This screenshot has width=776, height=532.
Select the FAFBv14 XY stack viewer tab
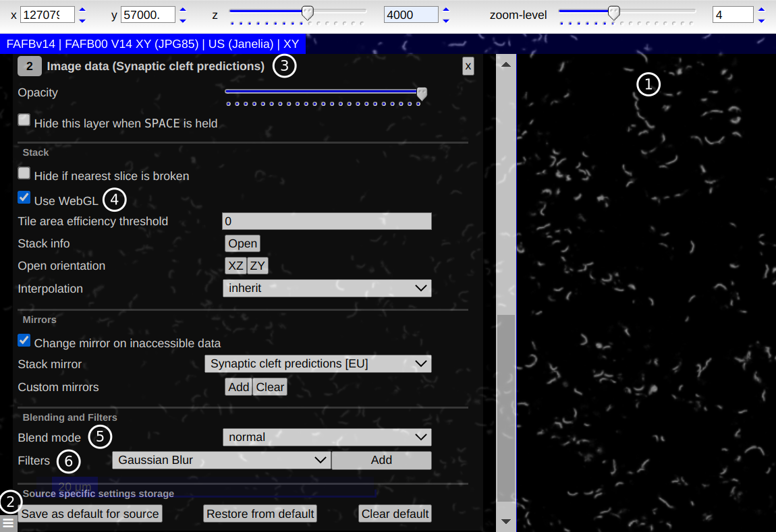coord(153,45)
